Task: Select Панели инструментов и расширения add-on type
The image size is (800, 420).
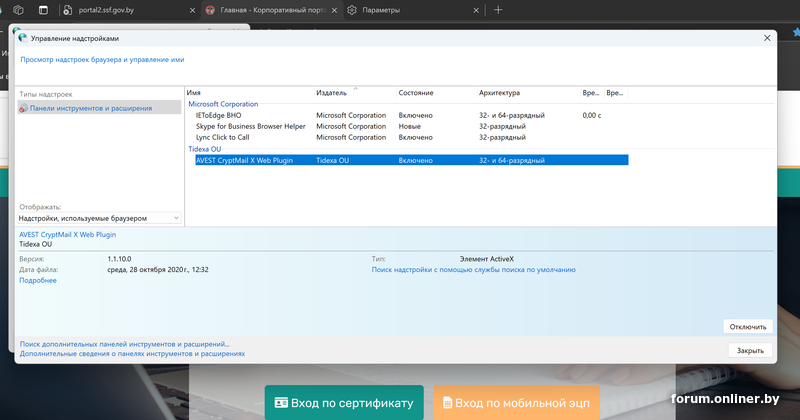Action: pos(99,108)
